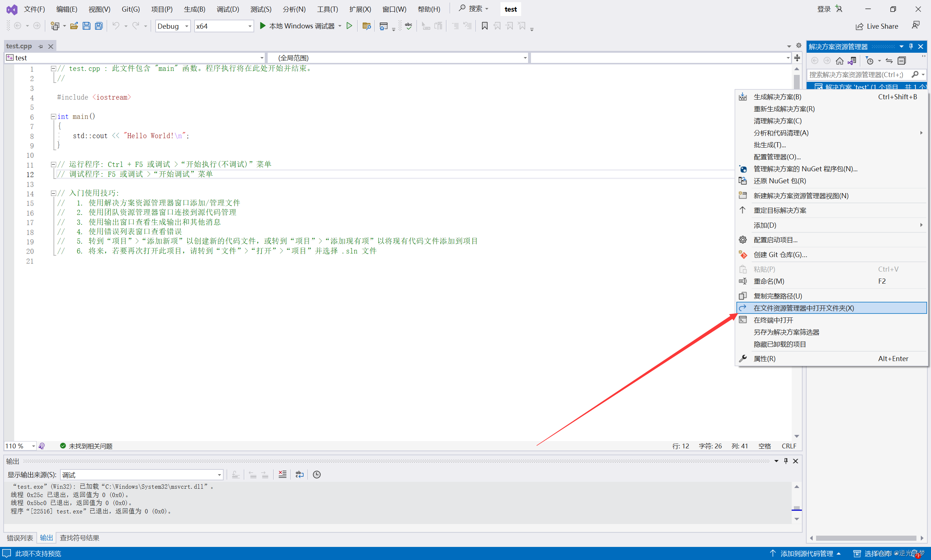Toggle bookmark with the bookmark icon
This screenshot has width=931, height=560.
click(484, 26)
